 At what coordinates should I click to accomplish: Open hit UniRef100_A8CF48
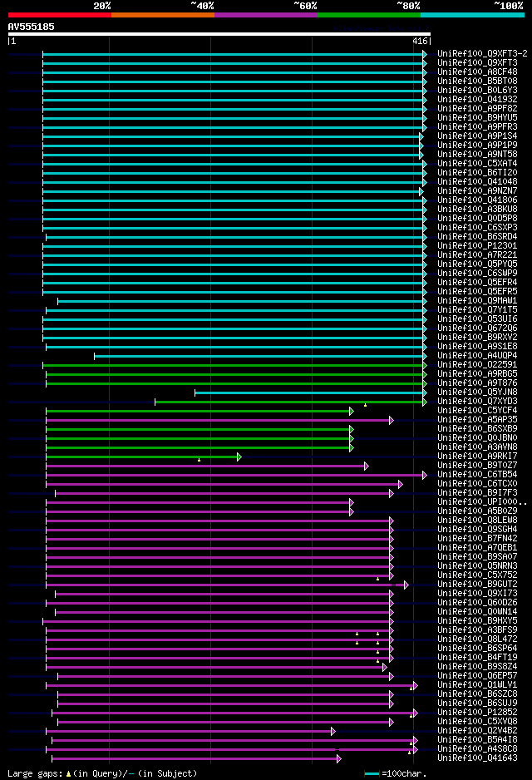[x=477, y=72]
